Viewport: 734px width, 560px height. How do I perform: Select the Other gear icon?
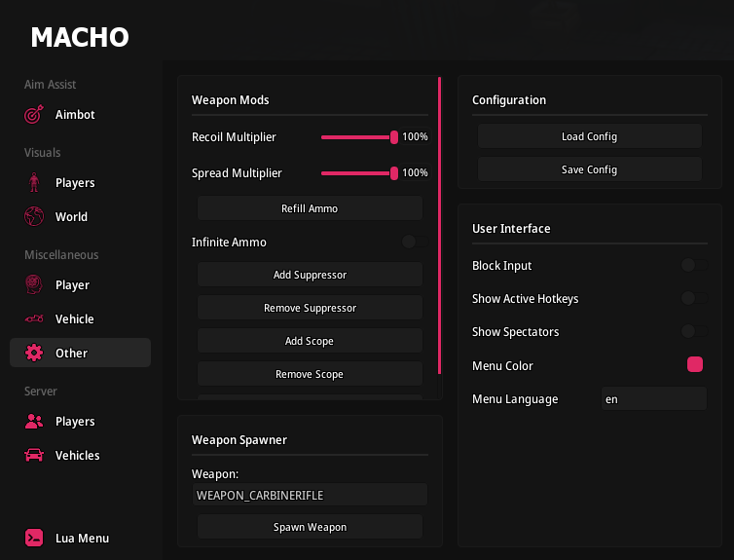[x=34, y=354]
